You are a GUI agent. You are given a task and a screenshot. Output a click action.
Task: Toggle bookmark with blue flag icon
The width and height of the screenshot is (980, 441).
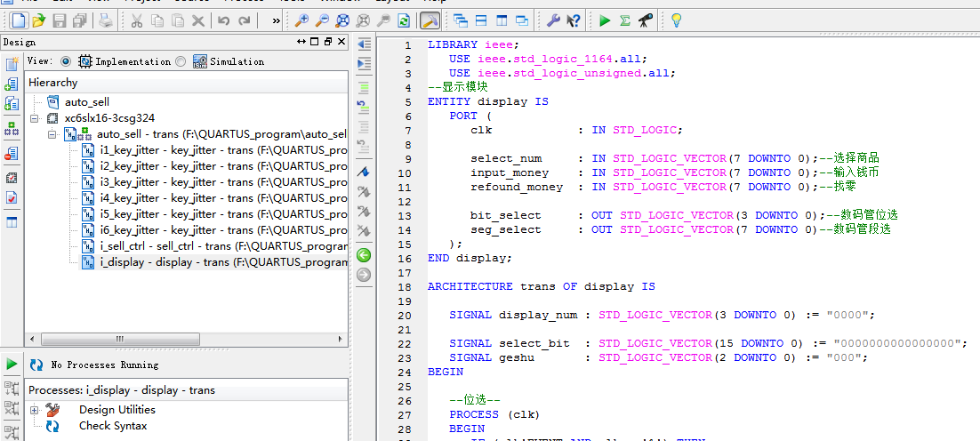pos(364,171)
